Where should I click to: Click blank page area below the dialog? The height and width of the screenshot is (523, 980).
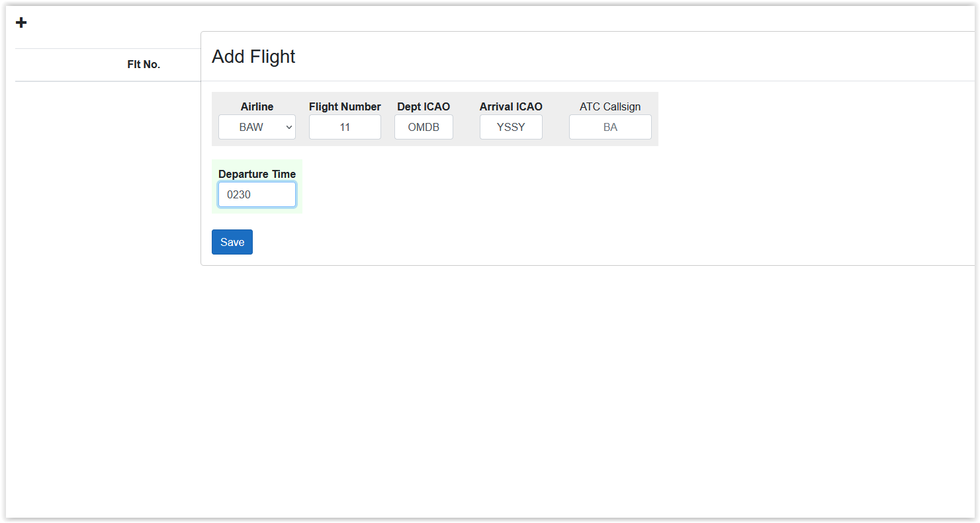(x=490, y=390)
